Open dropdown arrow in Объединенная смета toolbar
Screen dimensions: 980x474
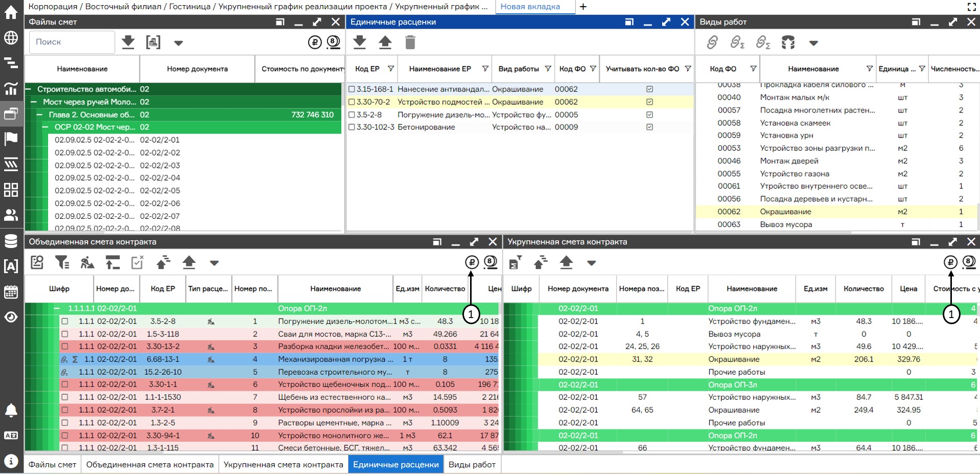pyautogui.click(x=214, y=263)
